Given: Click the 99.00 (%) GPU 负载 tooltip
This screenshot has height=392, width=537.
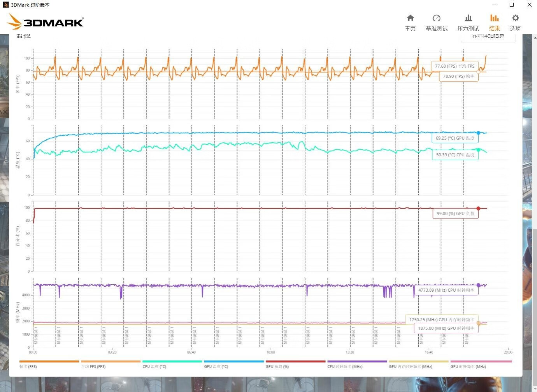Looking at the screenshot, I should tap(455, 213).
